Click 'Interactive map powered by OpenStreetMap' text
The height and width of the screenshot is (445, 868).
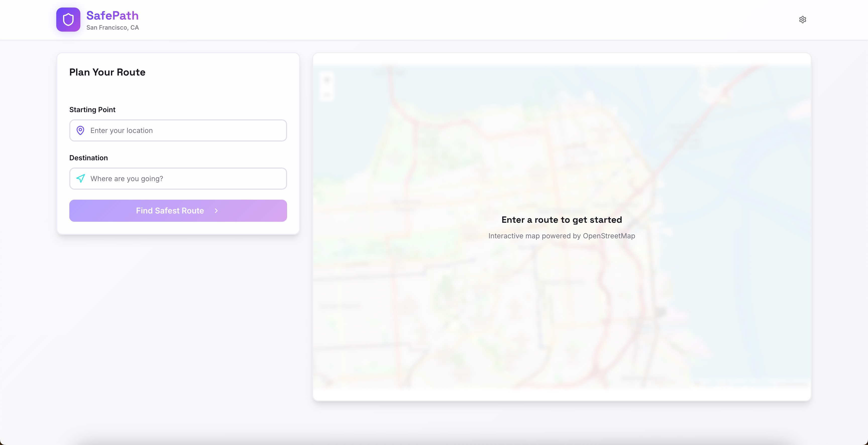coord(561,236)
